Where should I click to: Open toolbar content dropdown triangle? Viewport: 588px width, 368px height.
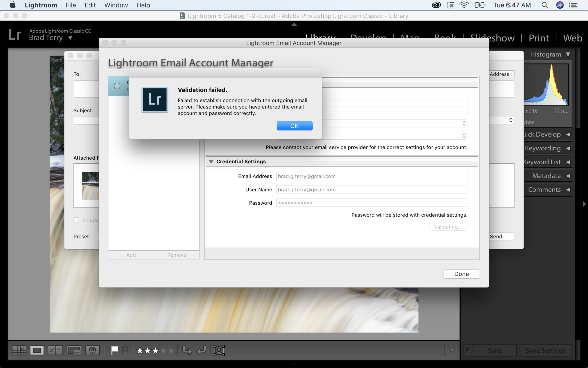(452, 351)
